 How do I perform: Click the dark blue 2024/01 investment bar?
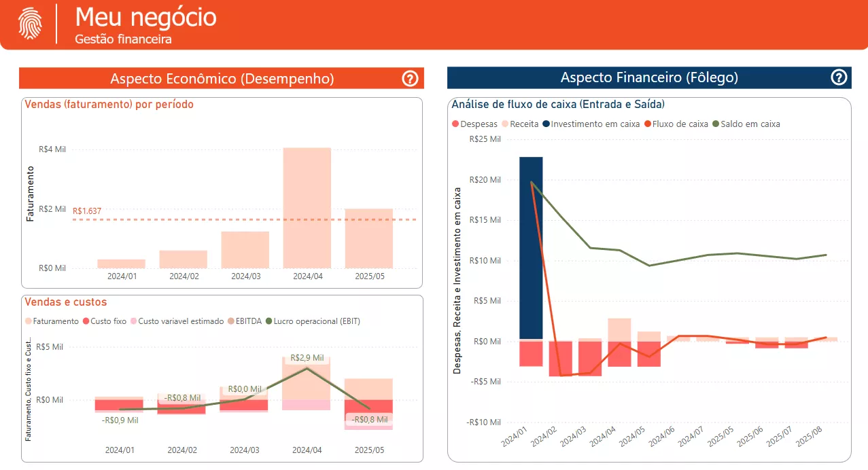click(x=531, y=248)
